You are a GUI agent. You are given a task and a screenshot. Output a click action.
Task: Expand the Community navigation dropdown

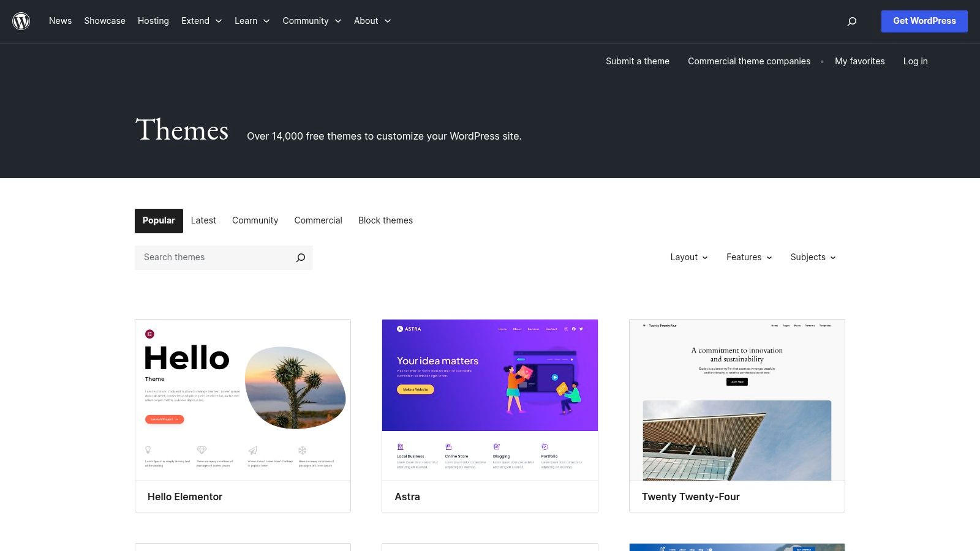point(312,21)
